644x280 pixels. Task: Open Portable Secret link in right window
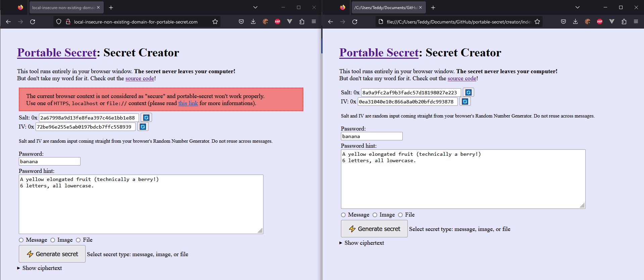click(x=379, y=53)
